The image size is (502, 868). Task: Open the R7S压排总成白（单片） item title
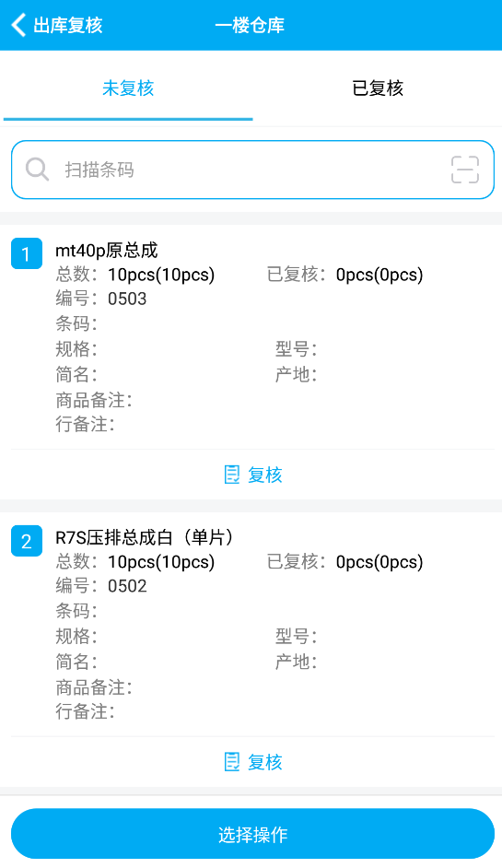pos(144,537)
